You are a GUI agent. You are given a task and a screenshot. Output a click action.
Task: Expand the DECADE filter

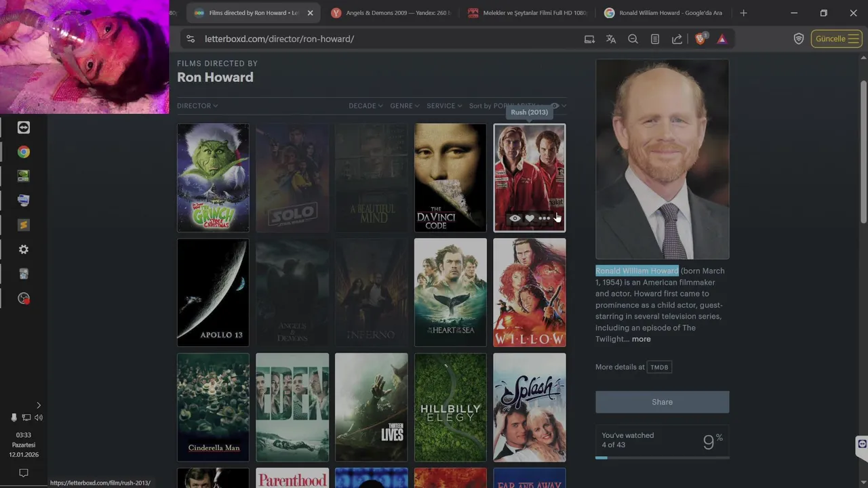click(x=366, y=106)
